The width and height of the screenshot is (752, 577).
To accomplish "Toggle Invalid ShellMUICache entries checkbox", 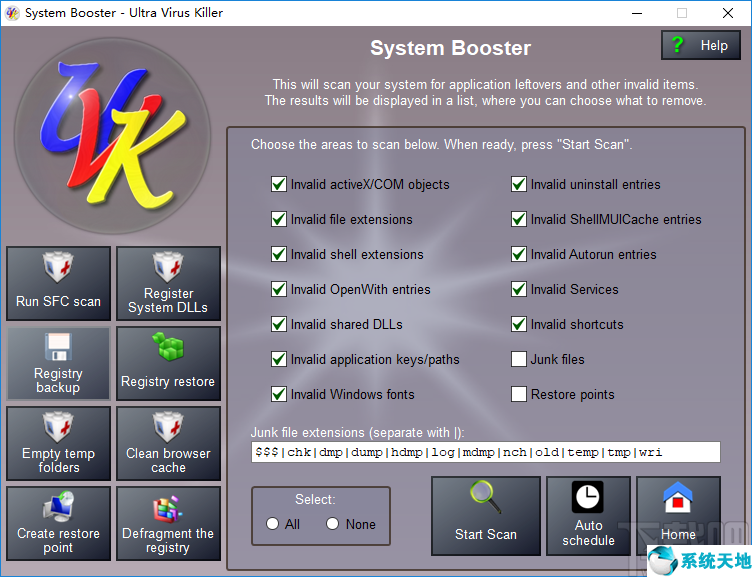I will click(x=519, y=219).
